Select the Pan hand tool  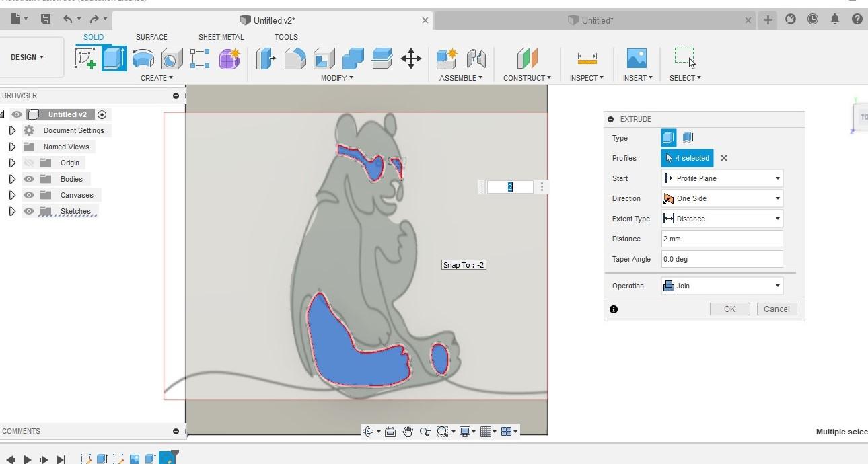408,432
